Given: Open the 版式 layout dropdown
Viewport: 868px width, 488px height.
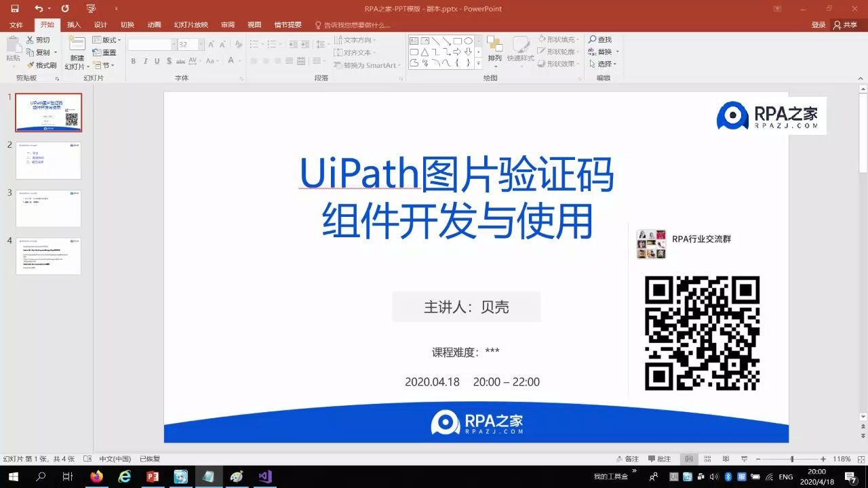Looking at the screenshot, I should click(107, 40).
